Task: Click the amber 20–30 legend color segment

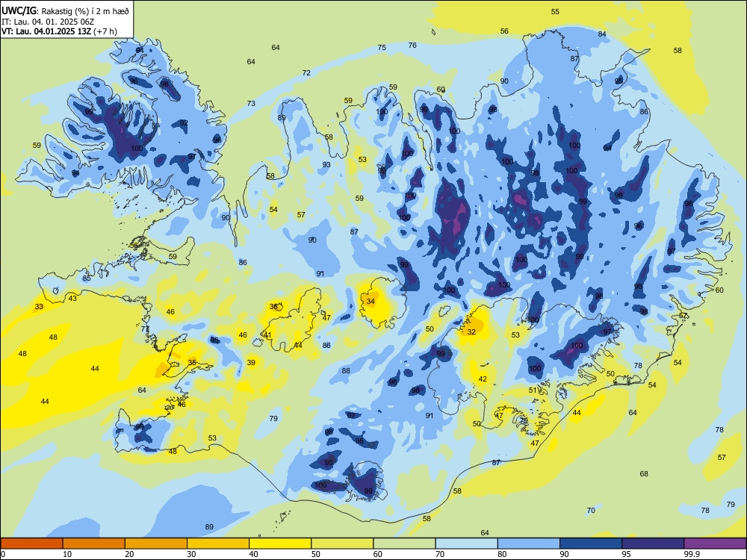Action: click(x=156, y=544)
